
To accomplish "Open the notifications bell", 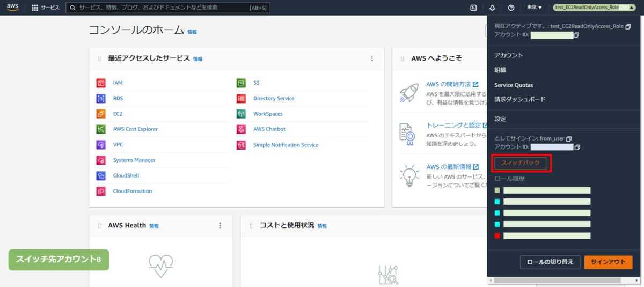I will pyautogui.click(x=492, y=8).
